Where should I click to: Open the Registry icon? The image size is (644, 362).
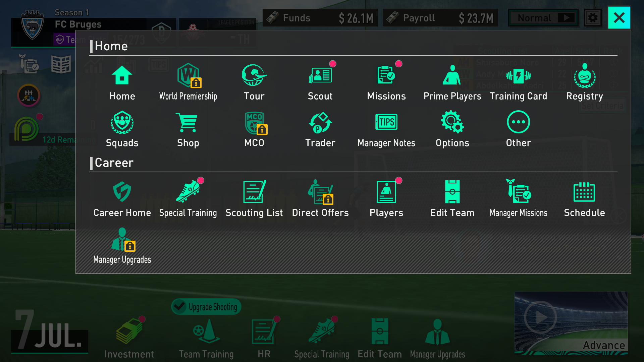coord(584,75)
